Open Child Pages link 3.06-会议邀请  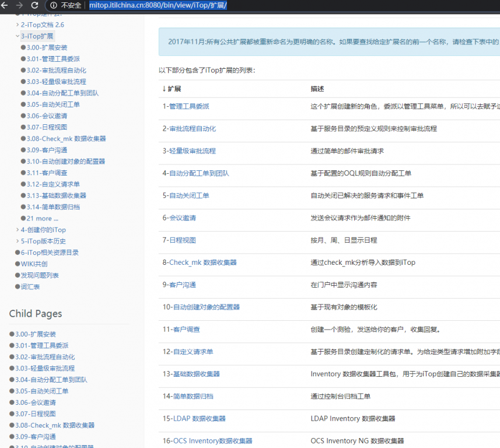tap(36, 402)
